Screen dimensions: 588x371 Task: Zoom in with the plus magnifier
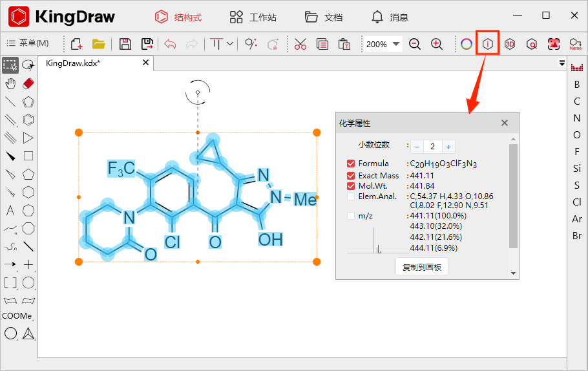point(437,44)
